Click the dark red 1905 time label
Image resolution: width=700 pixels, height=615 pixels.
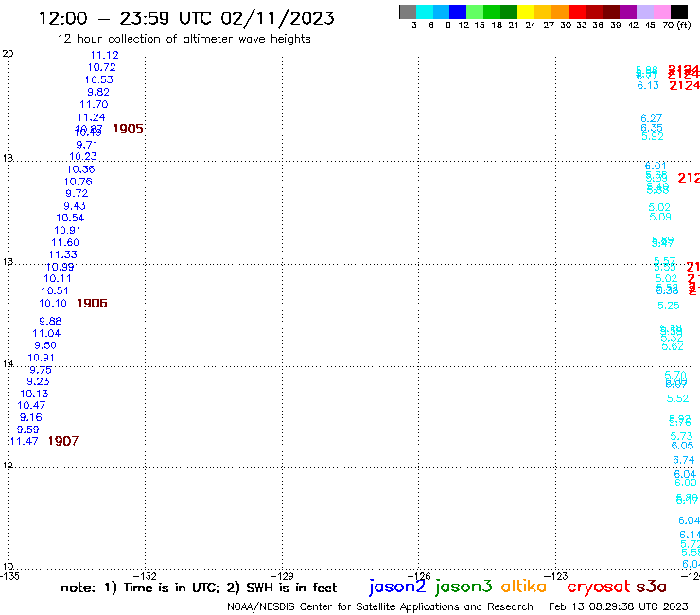(x=128, y=129)
